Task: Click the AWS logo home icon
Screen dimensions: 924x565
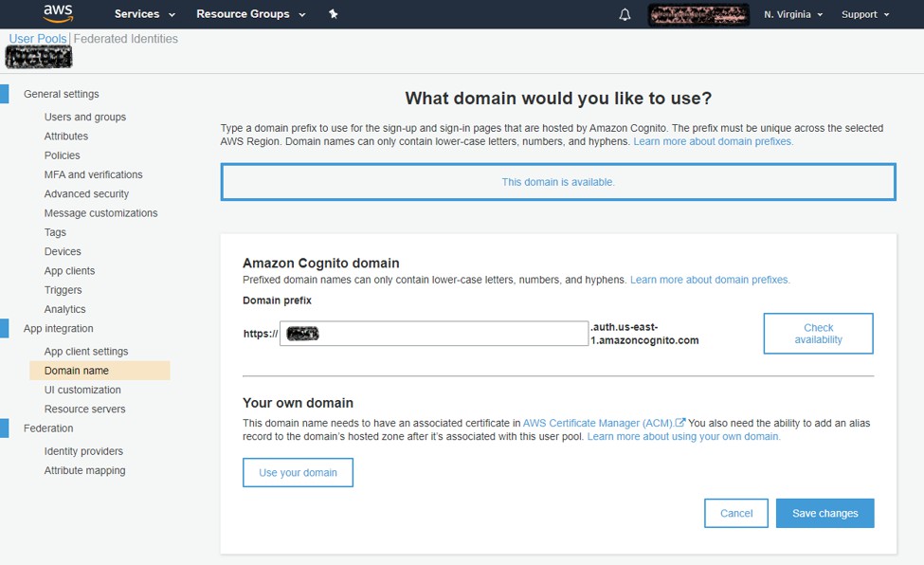Action: [x=58, y=14]
